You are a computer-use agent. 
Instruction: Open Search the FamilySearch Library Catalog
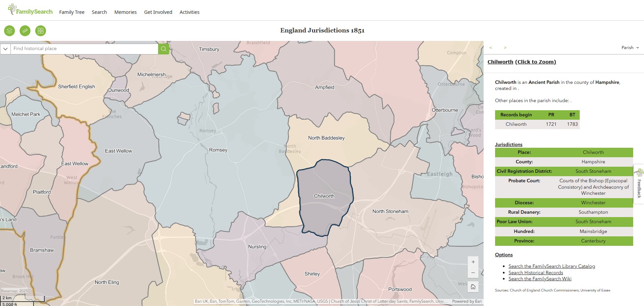pos(551,266)
